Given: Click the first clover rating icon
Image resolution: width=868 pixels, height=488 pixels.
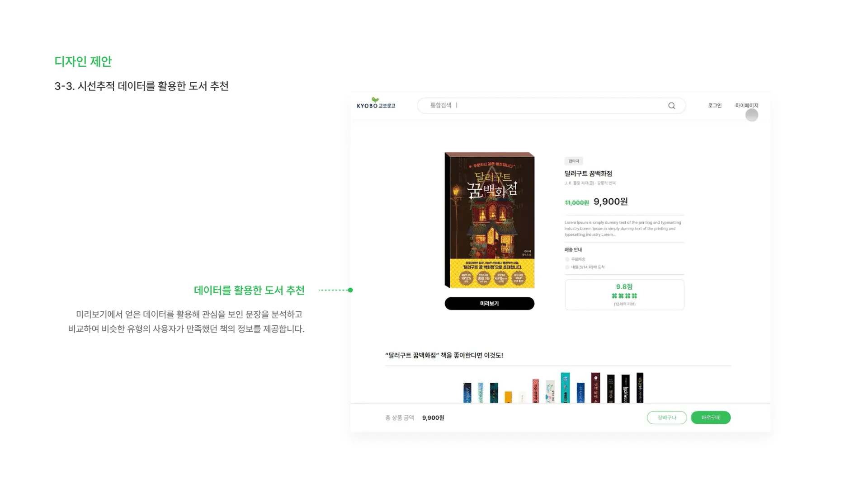Looking at the screenshot, I should coord(614,296).
